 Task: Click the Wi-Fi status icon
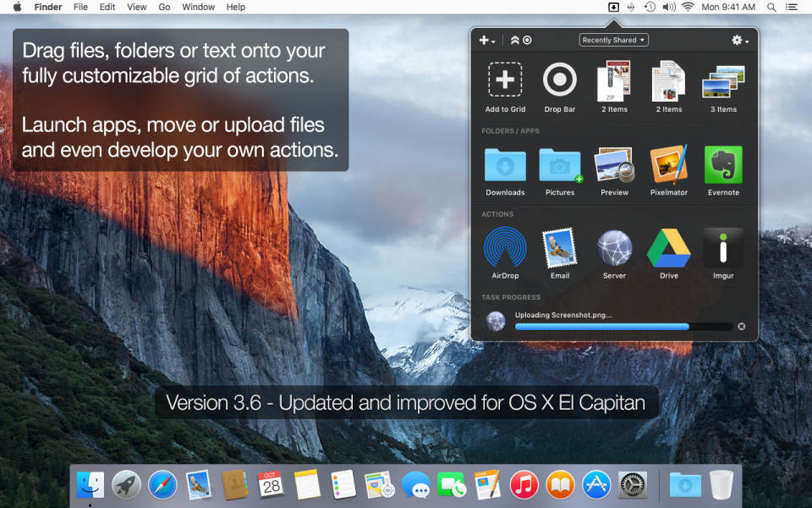coord(688,8)
